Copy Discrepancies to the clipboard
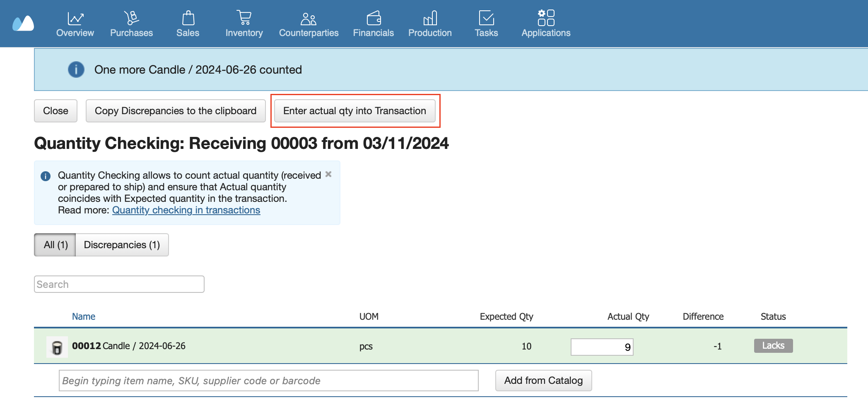The image size is (868, 407). [176, 111]
